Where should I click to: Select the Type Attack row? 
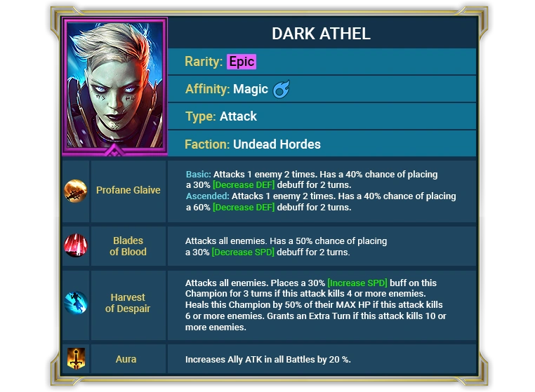(x=322, y=116)
